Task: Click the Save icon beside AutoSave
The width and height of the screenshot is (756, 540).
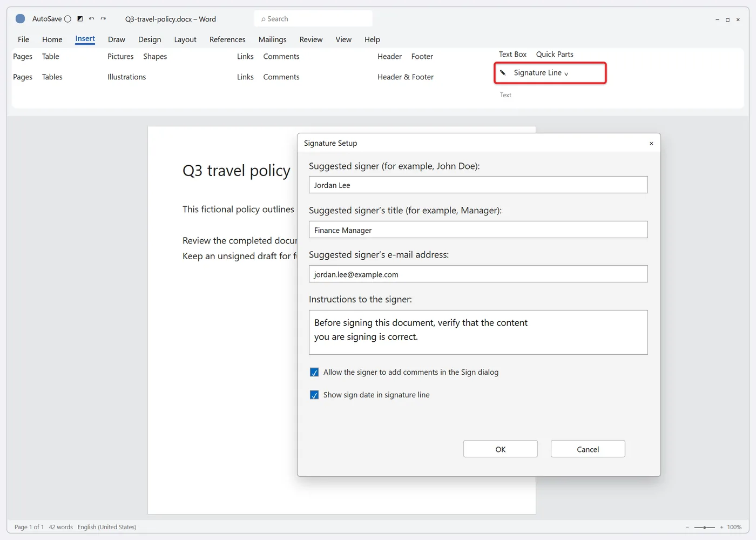Action: pos(80,19)
